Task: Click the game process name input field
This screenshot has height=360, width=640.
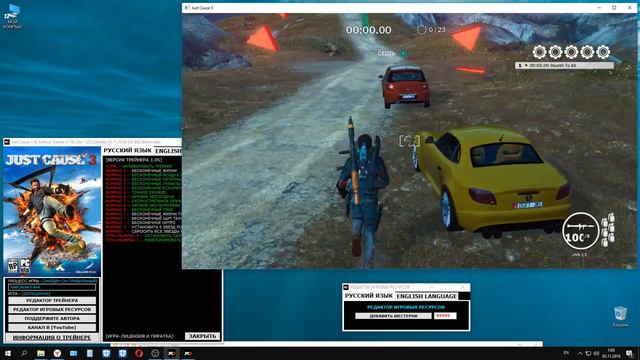Action: click(52, 287)
